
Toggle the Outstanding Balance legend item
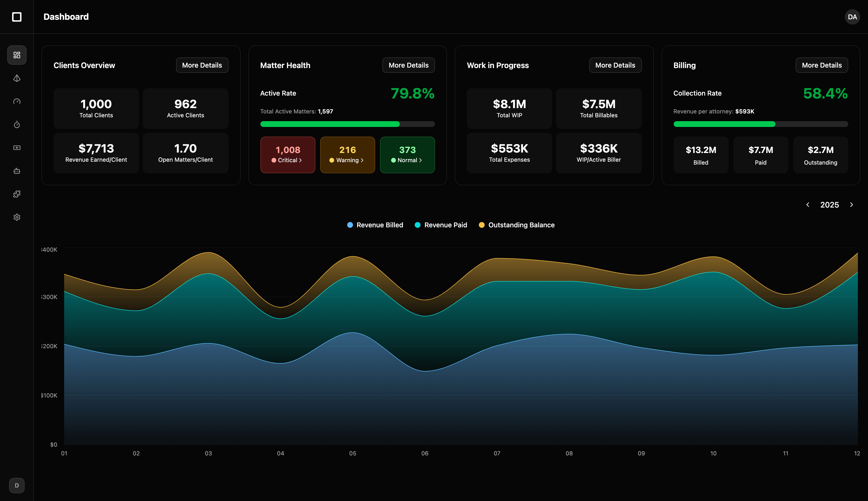516,225
